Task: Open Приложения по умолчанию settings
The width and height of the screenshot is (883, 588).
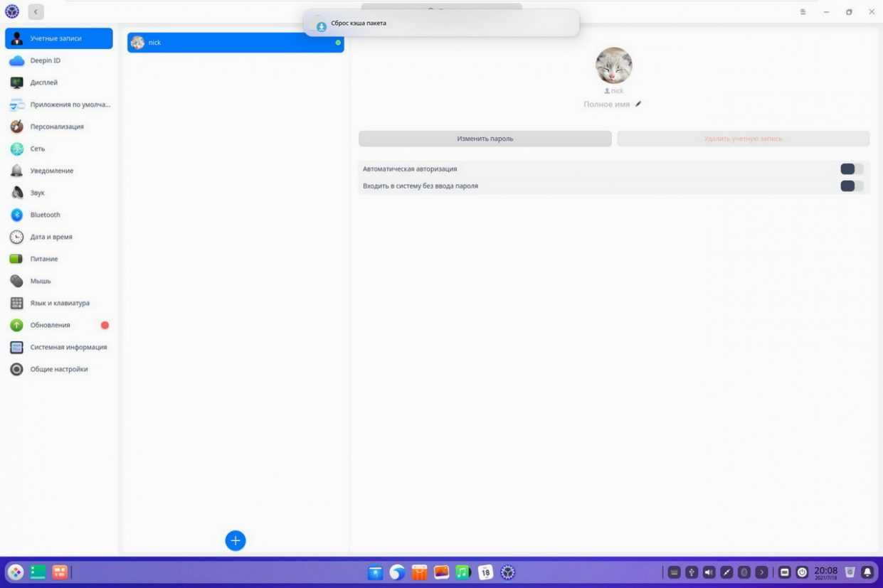Action: [58, 105]
